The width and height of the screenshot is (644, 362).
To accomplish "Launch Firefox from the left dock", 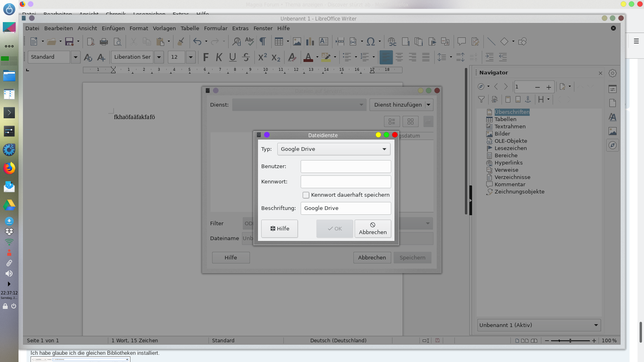I will (9, 168).
